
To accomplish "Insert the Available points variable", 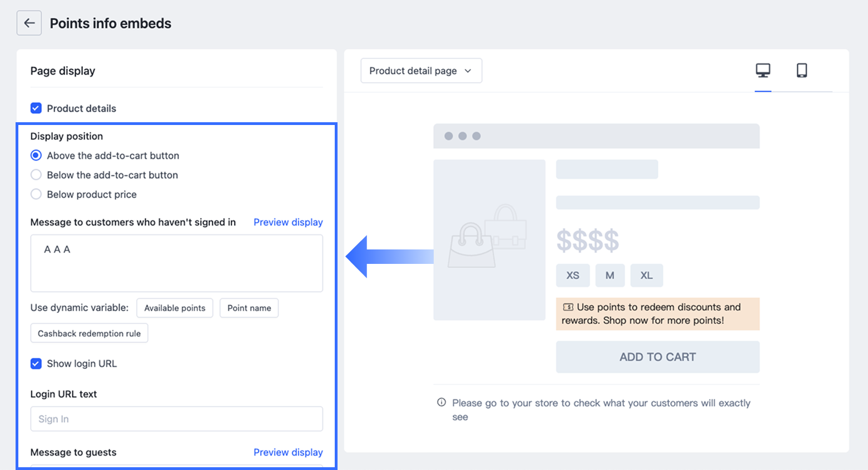I will click(175, 308).
